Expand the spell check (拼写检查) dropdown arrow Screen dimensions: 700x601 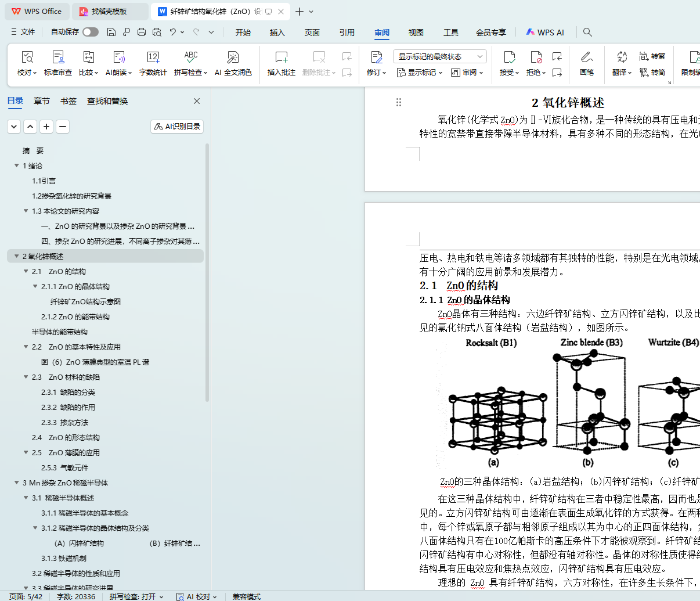pyautogui.click(x=205, y=73)
